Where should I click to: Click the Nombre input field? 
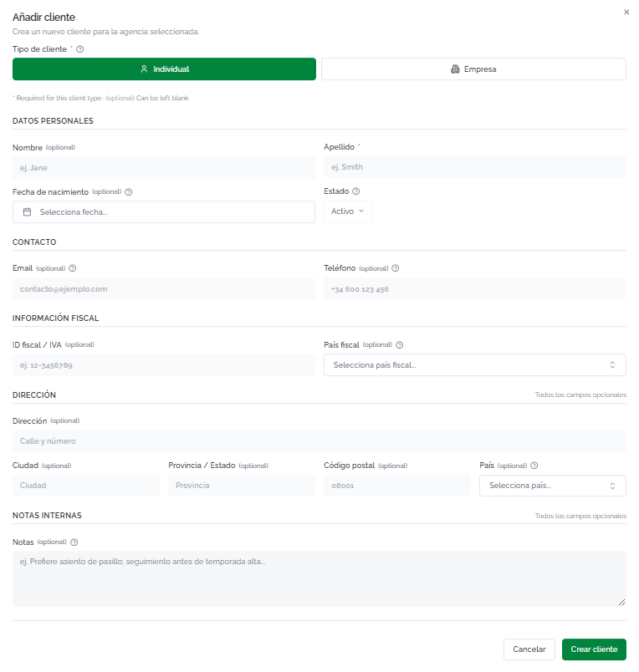(164, 167)
